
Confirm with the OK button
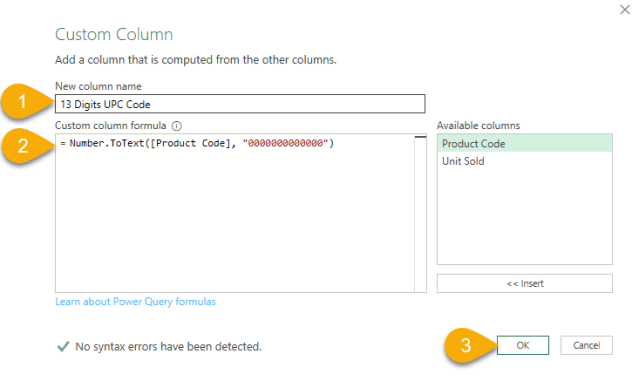(x=523, y=345)
